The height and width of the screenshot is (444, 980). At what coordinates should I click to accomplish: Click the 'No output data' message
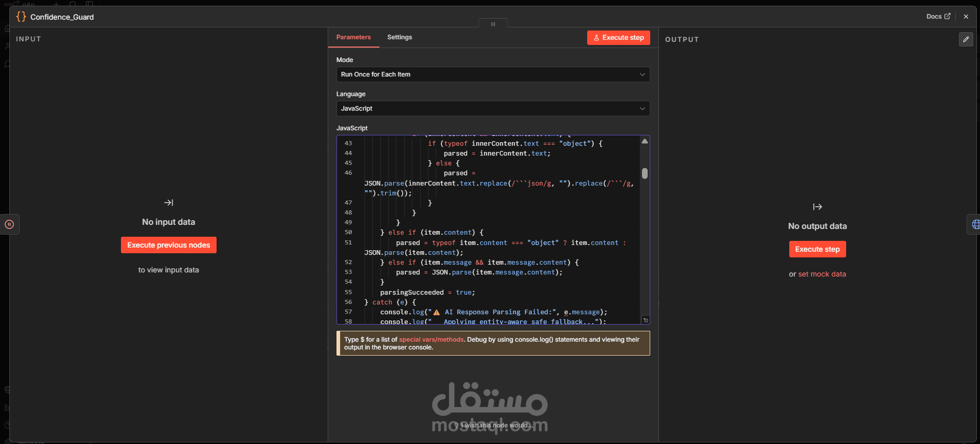pos(817,226)
